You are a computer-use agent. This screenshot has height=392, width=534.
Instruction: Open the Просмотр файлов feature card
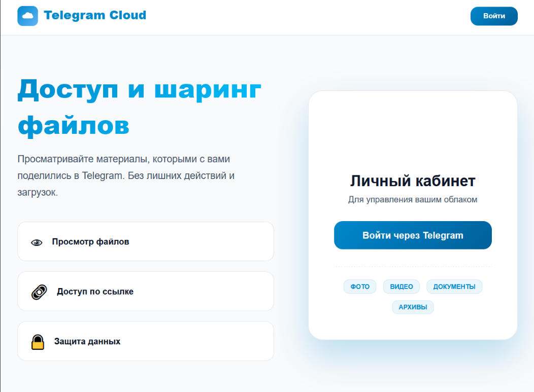pyautogui.click(x=146, y=241)
